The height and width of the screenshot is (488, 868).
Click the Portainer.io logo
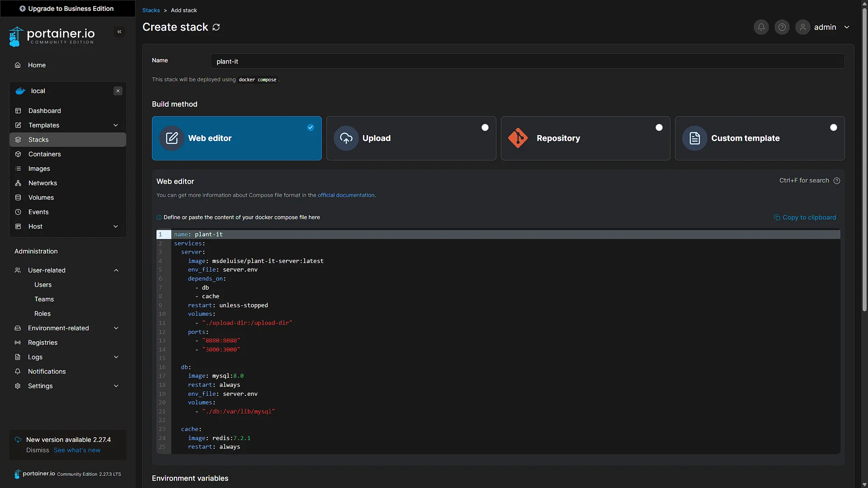click(52, 36)
